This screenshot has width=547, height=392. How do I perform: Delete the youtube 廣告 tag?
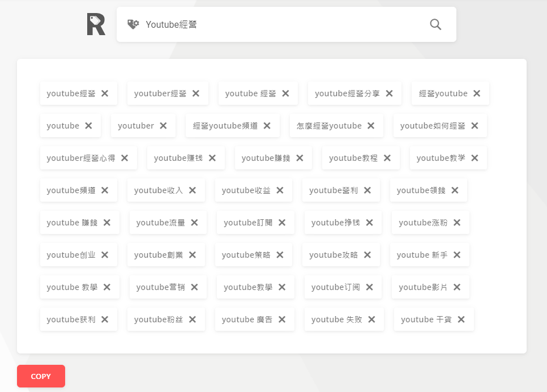(282, 319)
